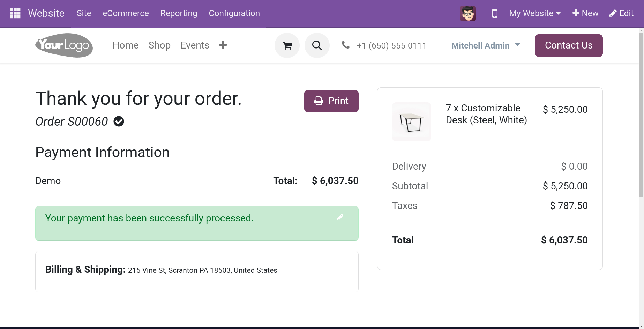Edit the payment confirmation message via pencil icon
Viewport: 644px width, 329px height.
pyautogui.click(x=340, y=217)
